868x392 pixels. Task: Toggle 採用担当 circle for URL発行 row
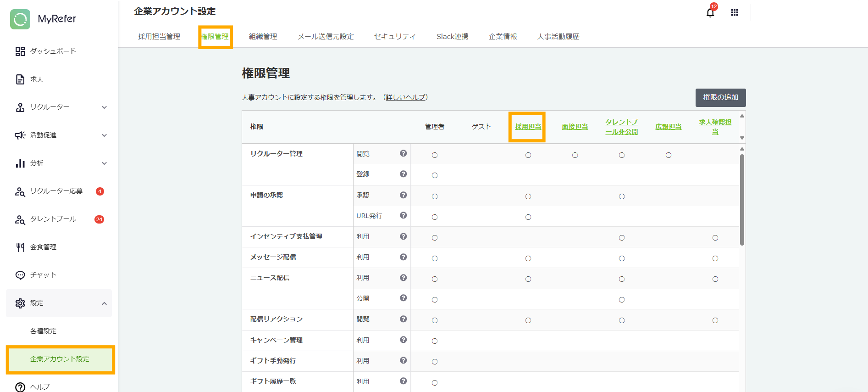point(528,217)
